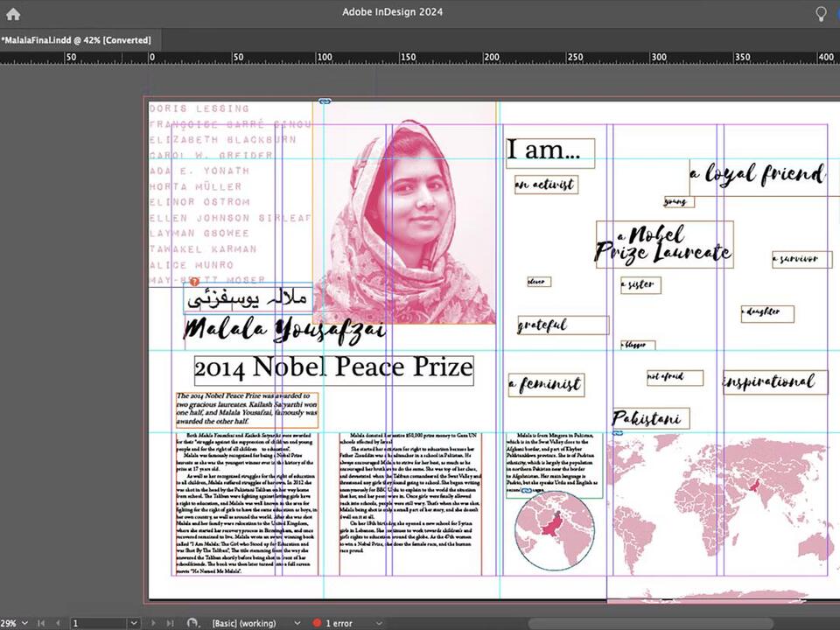Click the Home screen icon

[12, 12]
